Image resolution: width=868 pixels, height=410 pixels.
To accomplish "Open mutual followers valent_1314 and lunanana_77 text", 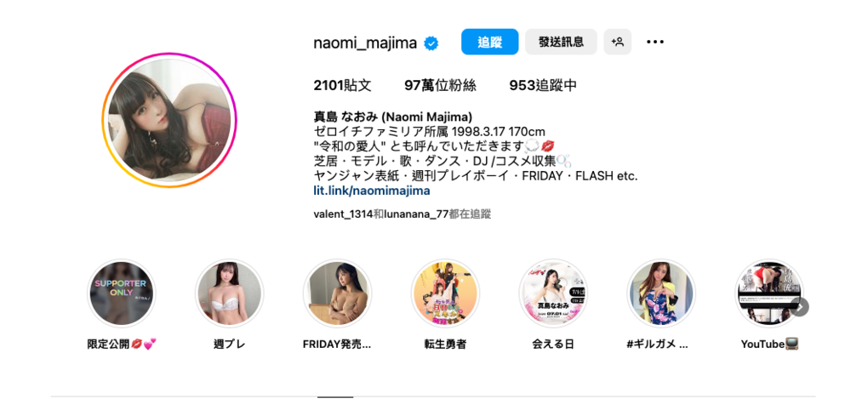I will tap(403, 214).
